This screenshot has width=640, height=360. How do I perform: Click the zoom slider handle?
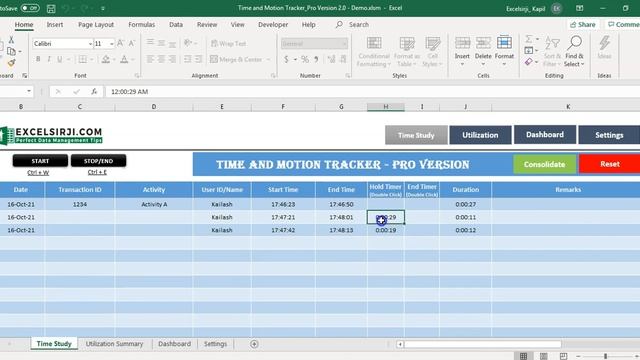pyautogui.click(x=605, y=356)
